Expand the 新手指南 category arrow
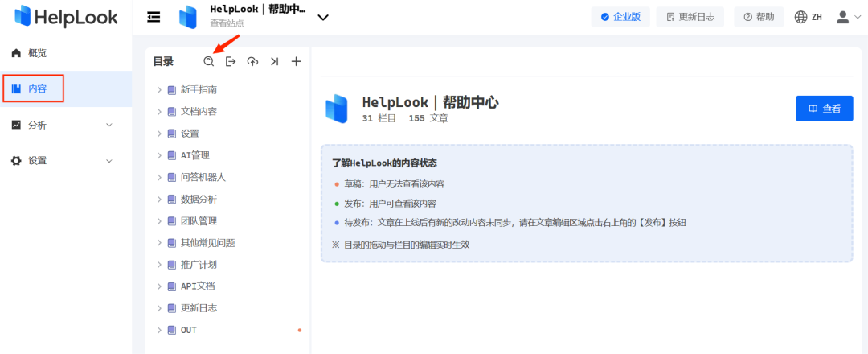 pos(159,90)
